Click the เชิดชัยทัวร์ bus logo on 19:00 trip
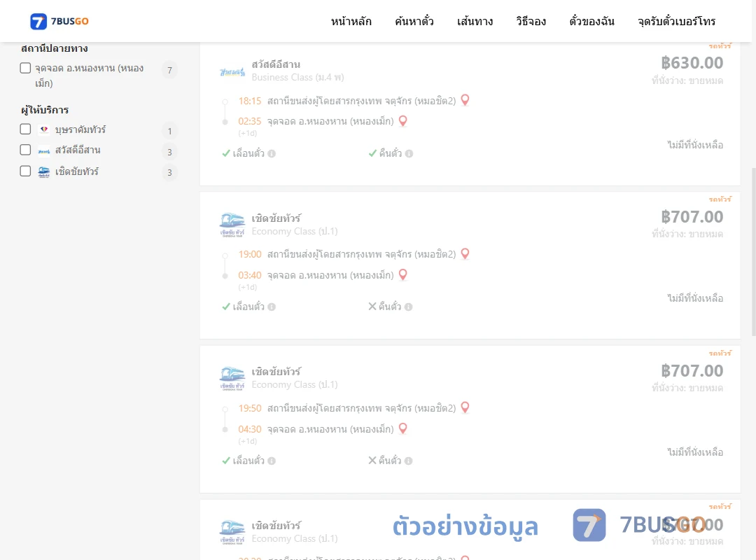This screenshot has width=756, height=560. click(x=232, y=225)
